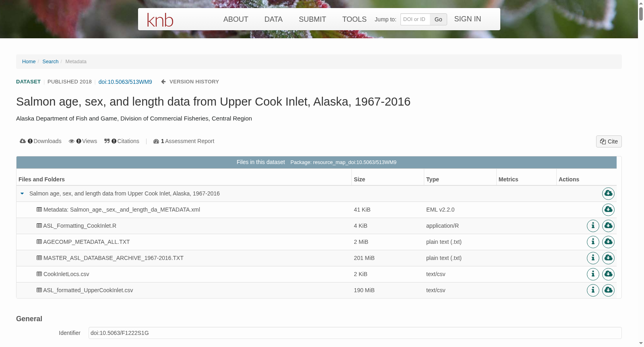Download CookInletLocs.csv file
The height and width of the screenshot is (347, 644).
pyautogui.click(x=608, y=274)
